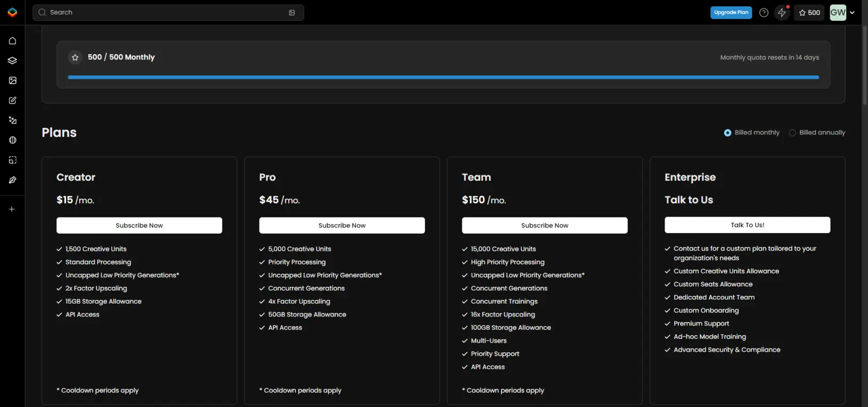
Task: Click "15,000 Creative Units" feature
Action: pyautogui.click(x=503, y=249)
